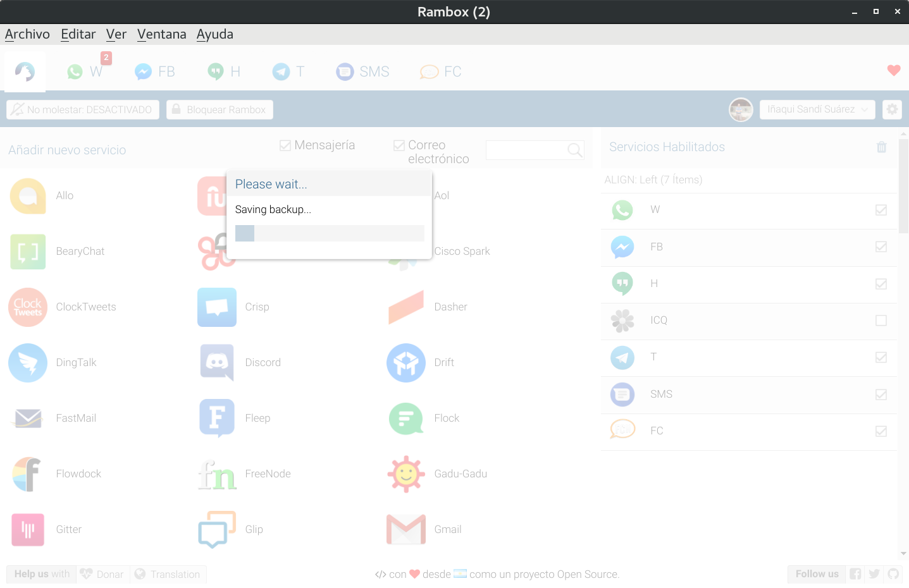Select the FastMail envelope icon

pyautogui.click(x=28, y=419)
